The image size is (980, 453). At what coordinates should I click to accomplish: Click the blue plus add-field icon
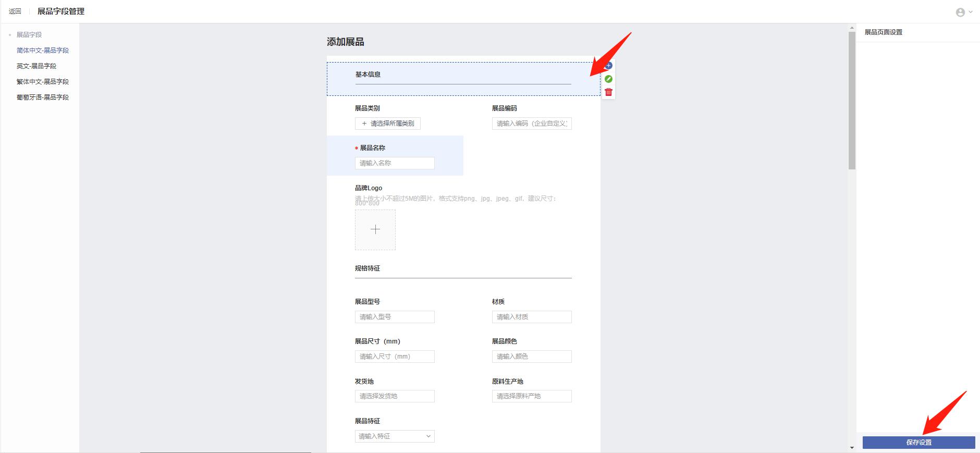click(608, 66)
